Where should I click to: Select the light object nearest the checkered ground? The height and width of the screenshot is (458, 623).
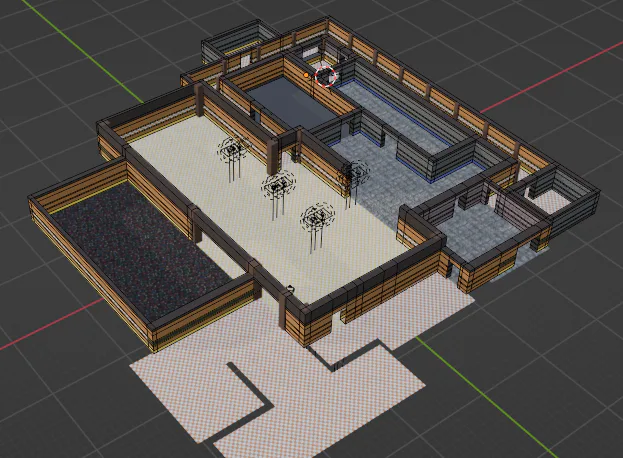click(x=316, y=217)
